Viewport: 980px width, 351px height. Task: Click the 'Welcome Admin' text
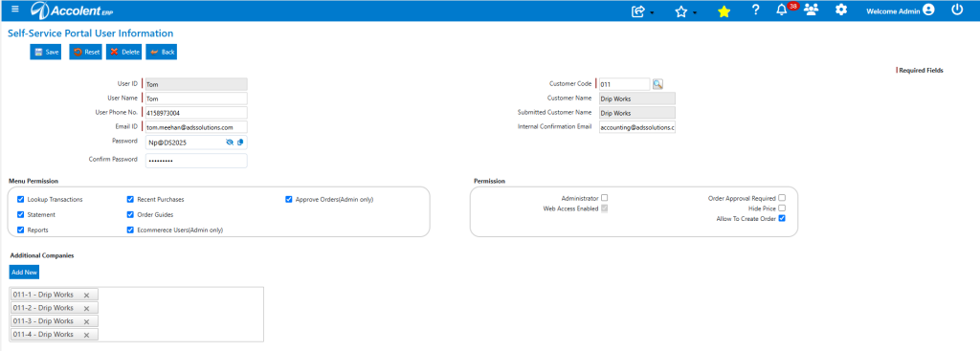pyautogui.click(x=893, y=11)
